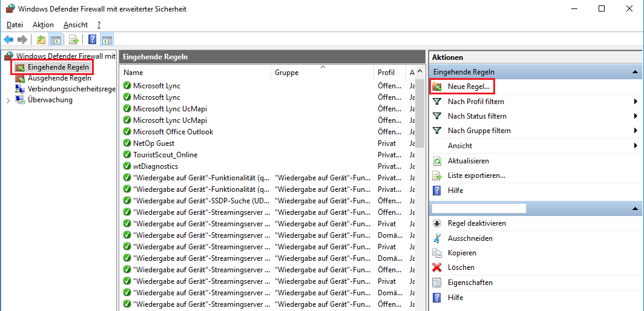The width and height of the screenshot is (644, 311).
Task: Sort rules by the Gruppe column header
Action: [x=323, y=73]
